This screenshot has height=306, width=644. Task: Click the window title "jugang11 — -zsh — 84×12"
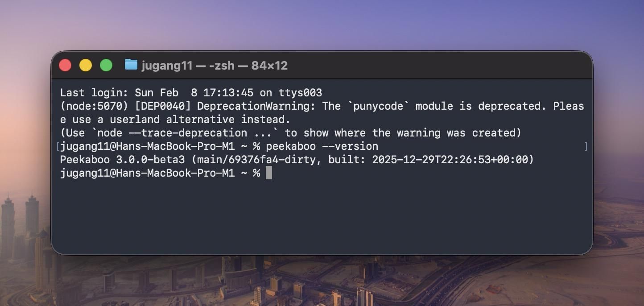pyautogui.click(x=215, y=66)
